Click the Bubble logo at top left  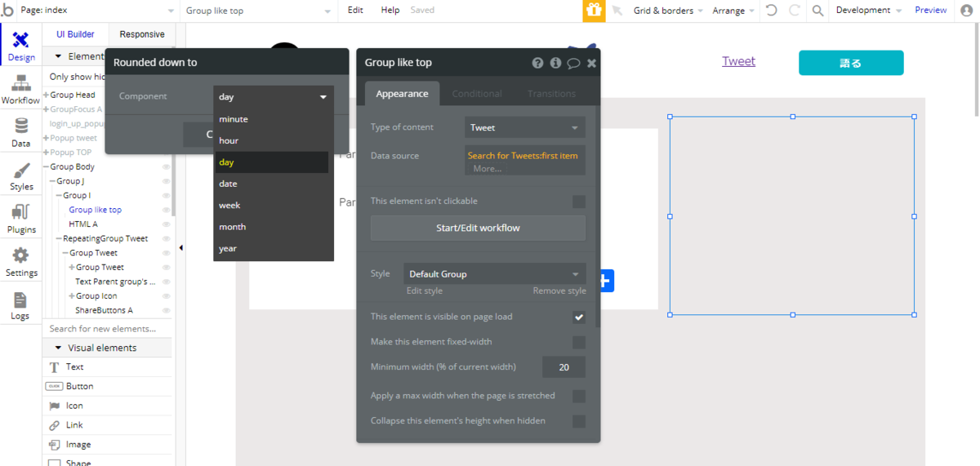coord(8,10)
